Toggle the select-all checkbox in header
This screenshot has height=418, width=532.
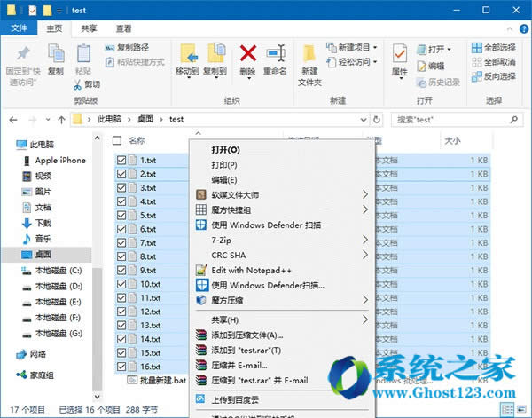(x=117, y=140)
